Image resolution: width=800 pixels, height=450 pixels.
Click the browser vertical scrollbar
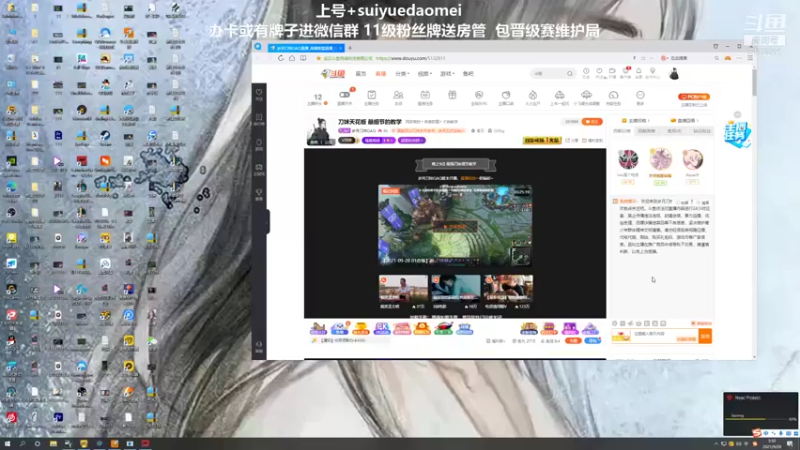(754, 82)
